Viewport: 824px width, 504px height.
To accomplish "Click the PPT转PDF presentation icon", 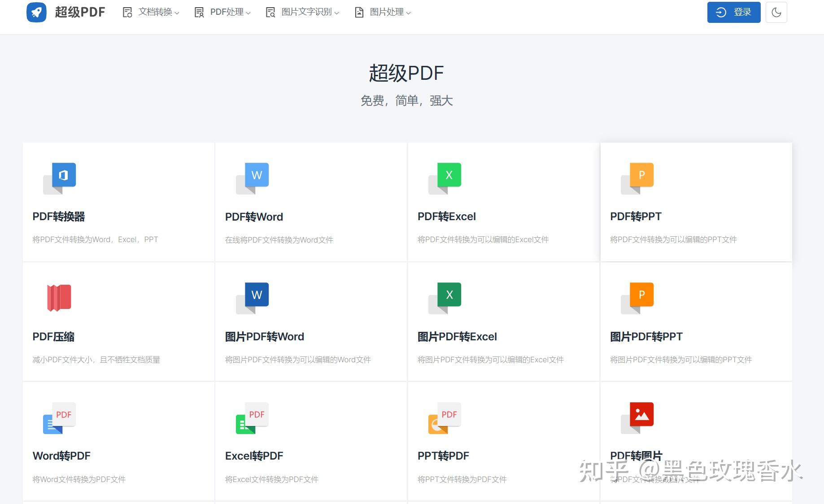I will point(445,418).
